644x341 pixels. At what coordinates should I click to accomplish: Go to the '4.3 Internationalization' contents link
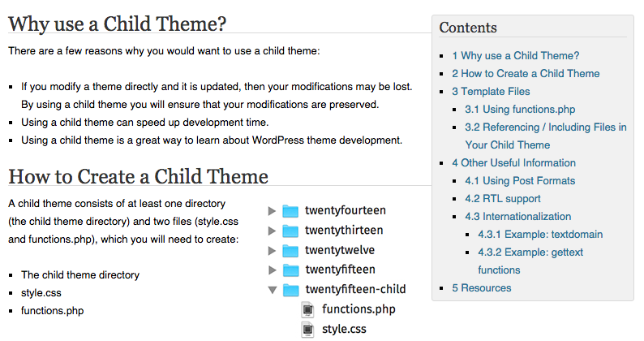517,217
